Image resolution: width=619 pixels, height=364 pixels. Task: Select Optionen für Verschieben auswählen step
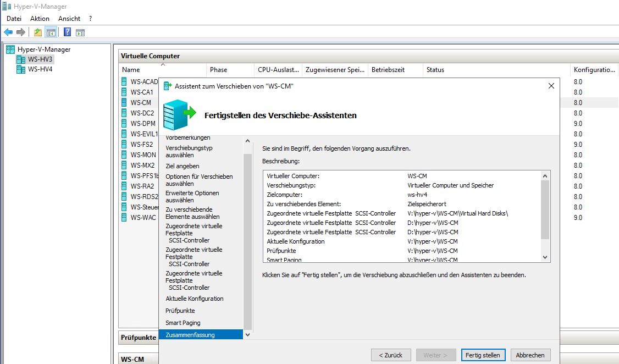199,180
